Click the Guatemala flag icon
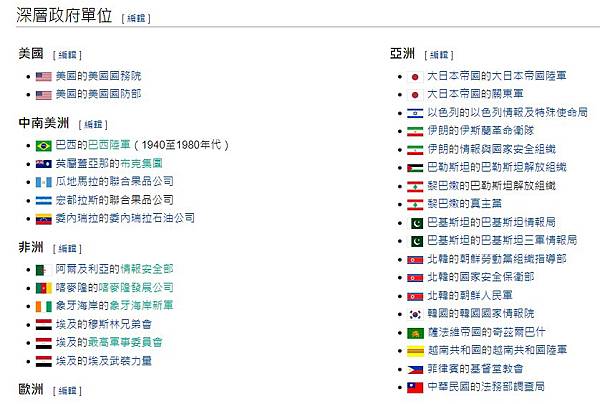 [x=44, y=182]
